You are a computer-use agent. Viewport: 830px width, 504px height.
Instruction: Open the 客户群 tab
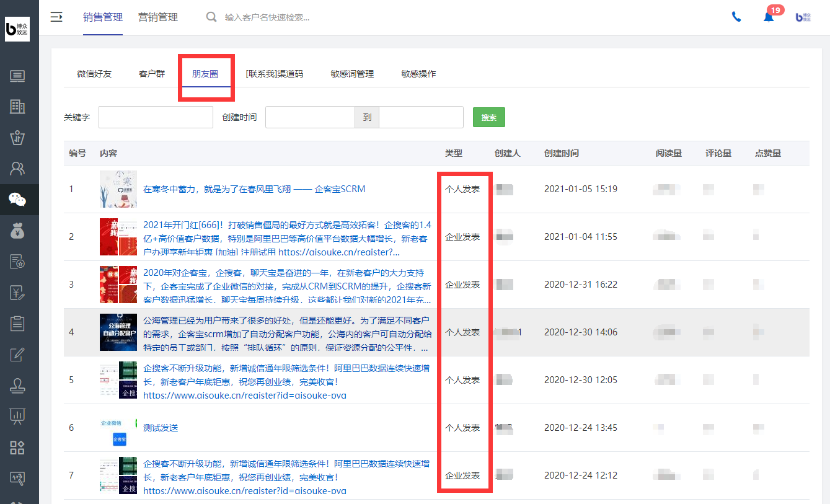point(152,74)
